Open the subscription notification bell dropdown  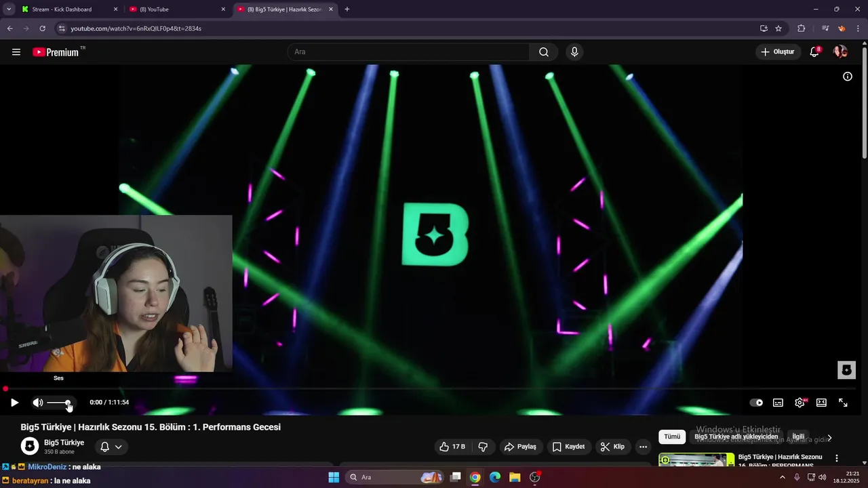tap(111, 447)
